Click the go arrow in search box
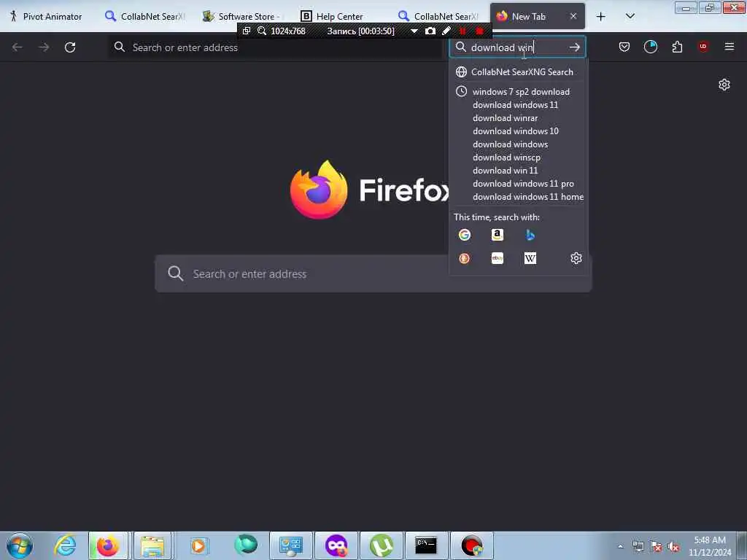This screenshot has height=560, width=747. click(x=575, y=47)
